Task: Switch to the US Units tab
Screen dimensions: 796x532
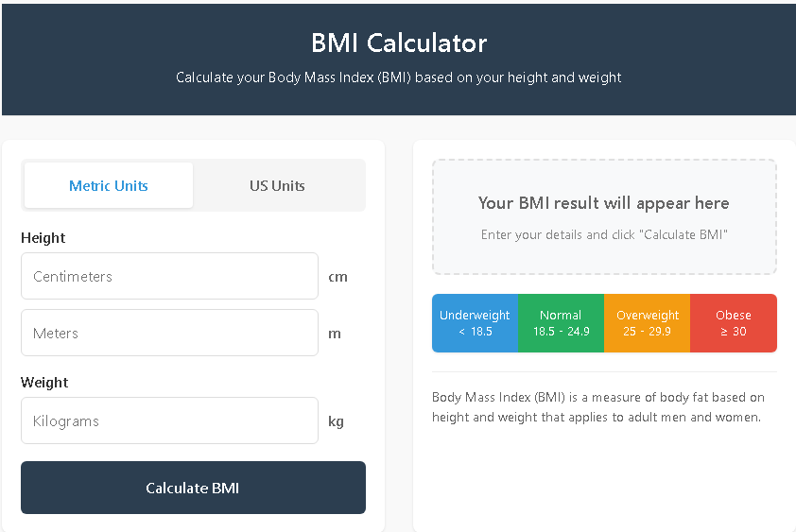Action: coord(277,185)
